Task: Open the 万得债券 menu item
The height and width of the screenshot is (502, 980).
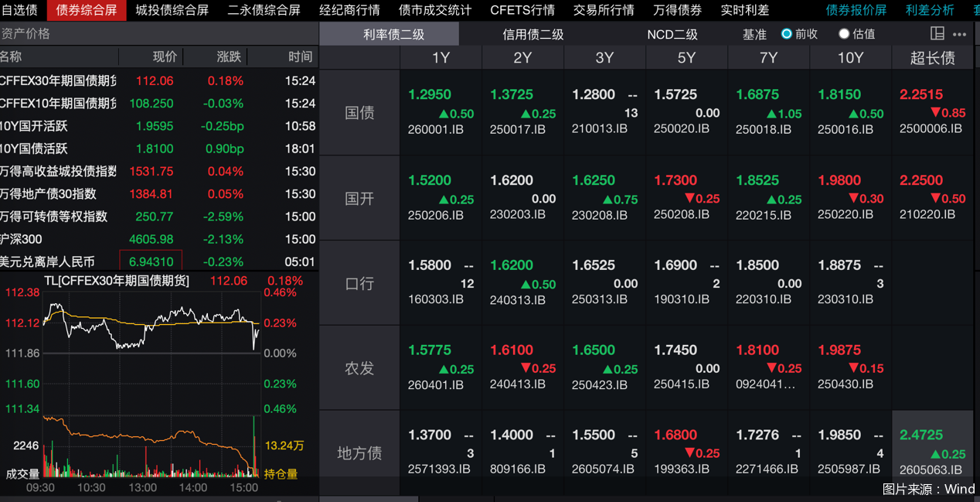Action: pos(681,11)
